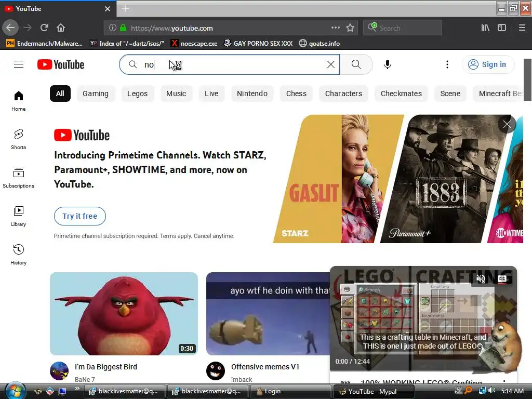532x399 pixels.
Task: Reload the page
Action: pos(44,28)
